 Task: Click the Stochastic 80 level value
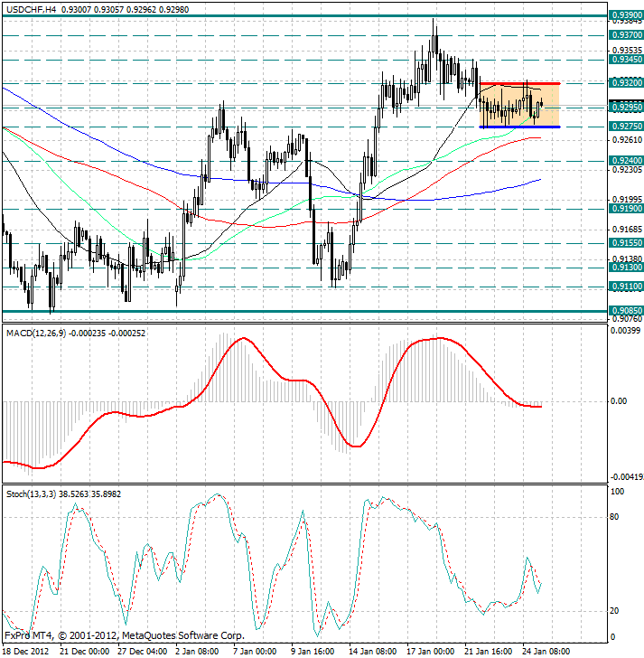[614, 517]
